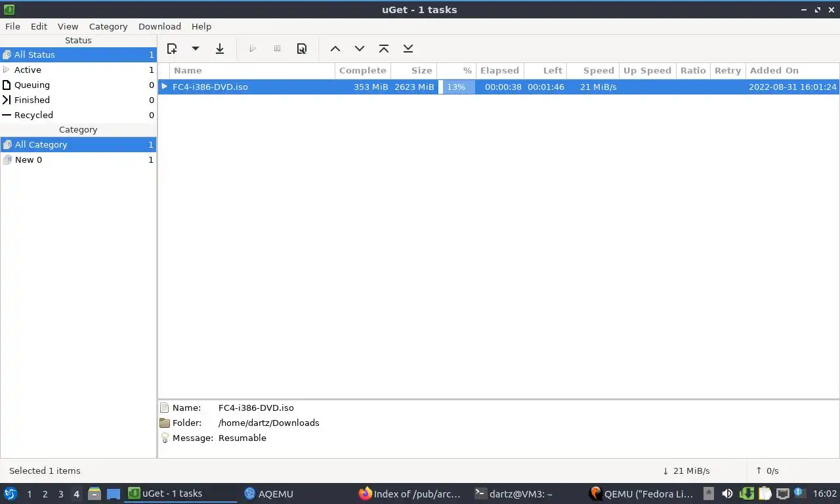
Task: Click the network tray icon
Action: point(783,493)
